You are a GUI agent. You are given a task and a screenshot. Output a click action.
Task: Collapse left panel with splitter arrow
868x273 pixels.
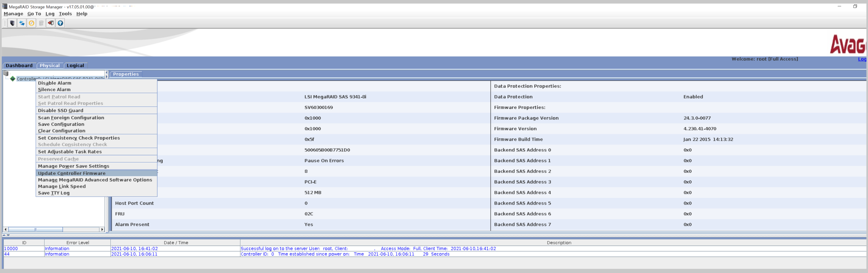[x=106, y=73]
